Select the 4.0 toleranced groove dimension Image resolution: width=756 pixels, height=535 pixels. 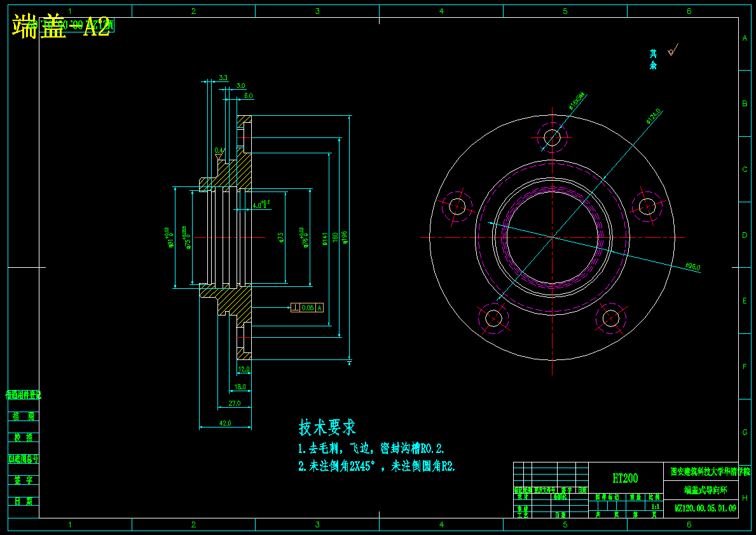tap(261, 205)
